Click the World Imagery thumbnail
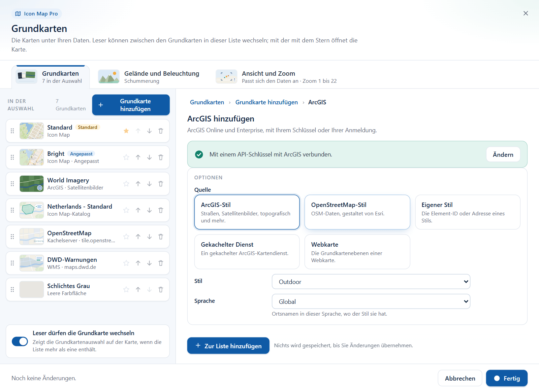 tap(32, 184)
